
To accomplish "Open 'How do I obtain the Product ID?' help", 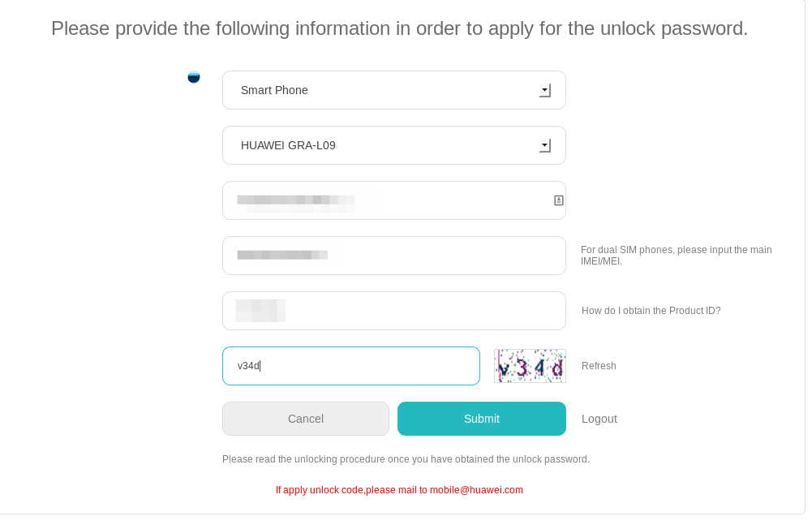I will [x=651, y=311].
